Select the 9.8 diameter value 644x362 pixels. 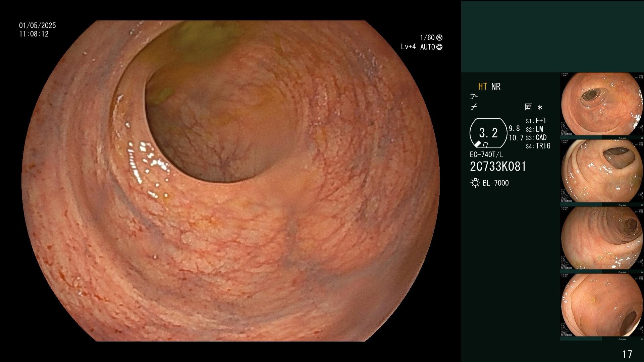click(x=514, y=129)
